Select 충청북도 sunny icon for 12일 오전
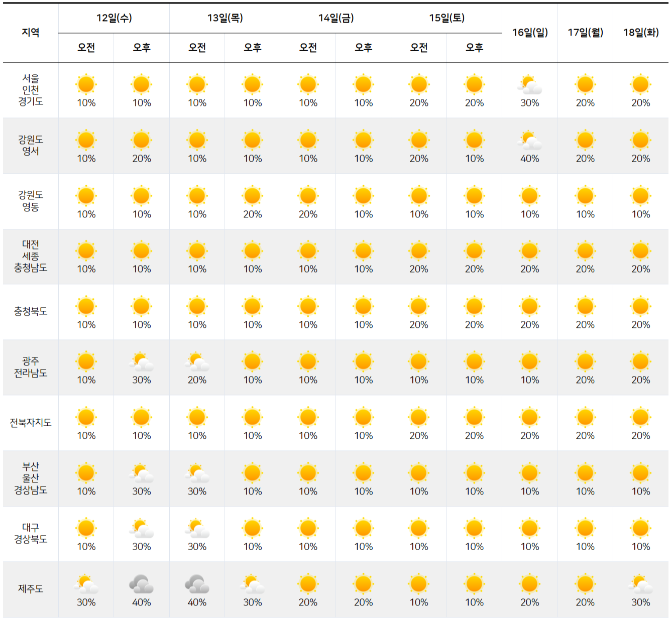 point(86,306)
